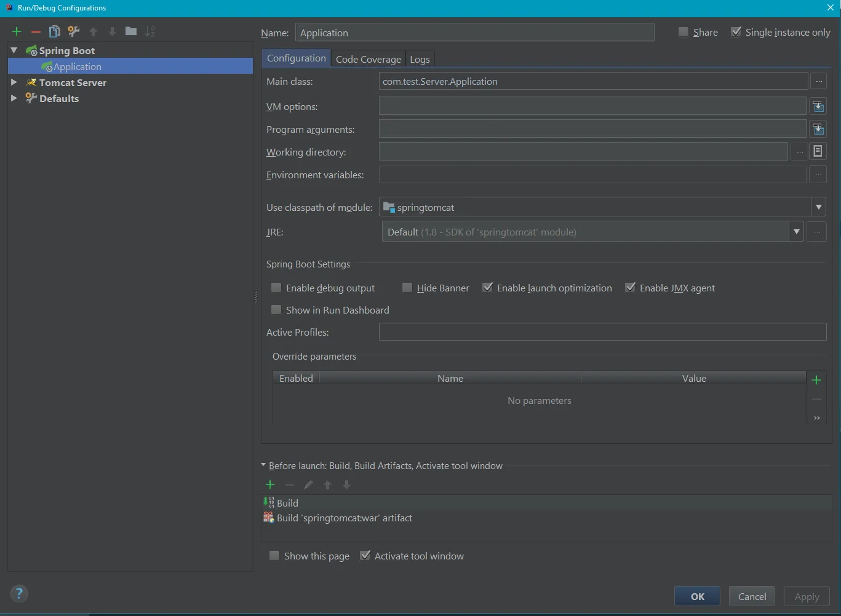The height and width of the screenshot is (616, 841).
Task: Confirm with the OK button
Action: pyautogui.click(x=698, y=596)
